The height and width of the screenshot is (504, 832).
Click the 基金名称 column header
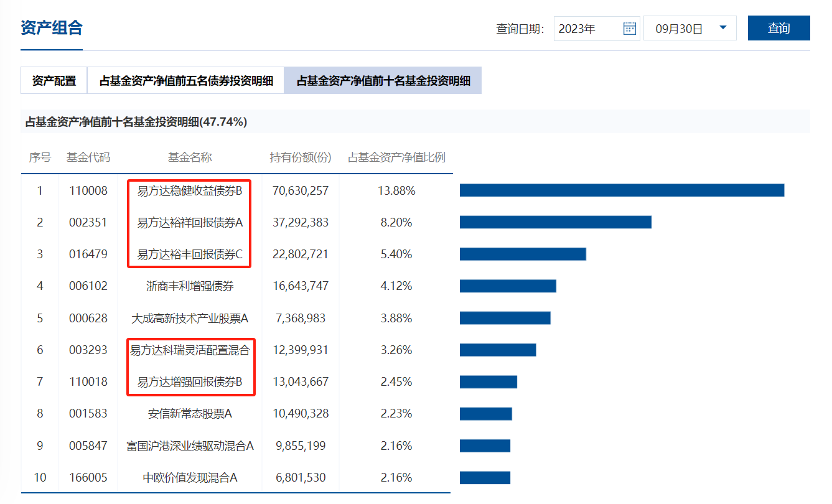[190, 157]
